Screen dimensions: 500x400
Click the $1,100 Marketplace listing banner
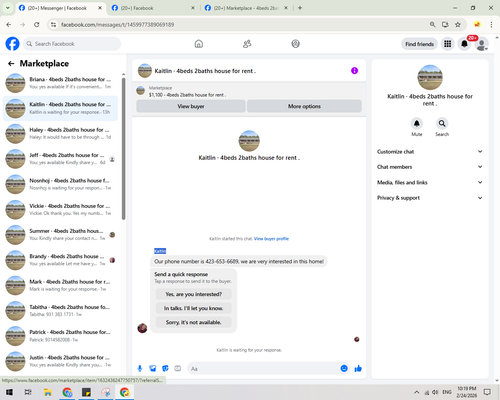tap(249, 91)
